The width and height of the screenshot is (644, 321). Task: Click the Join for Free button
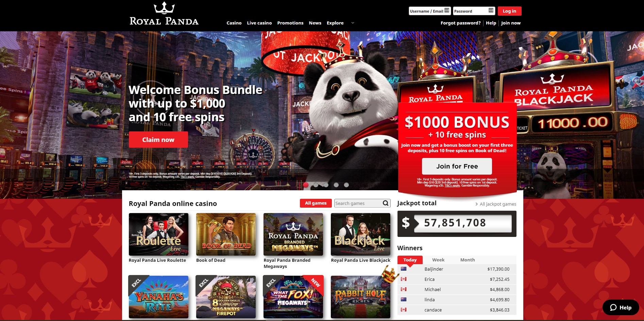pyautogui.click(x=457, y=166)
